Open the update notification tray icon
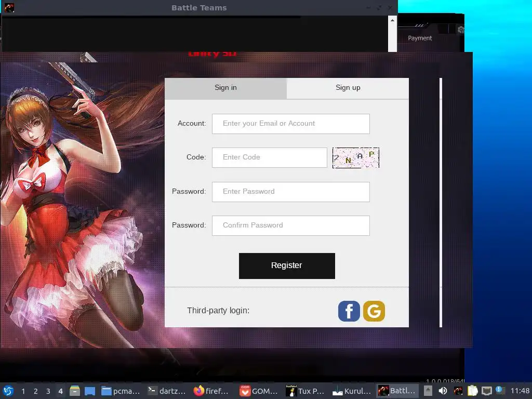This screenshot has width=532, height=399. pyautogui.click(x=500, y=390)
